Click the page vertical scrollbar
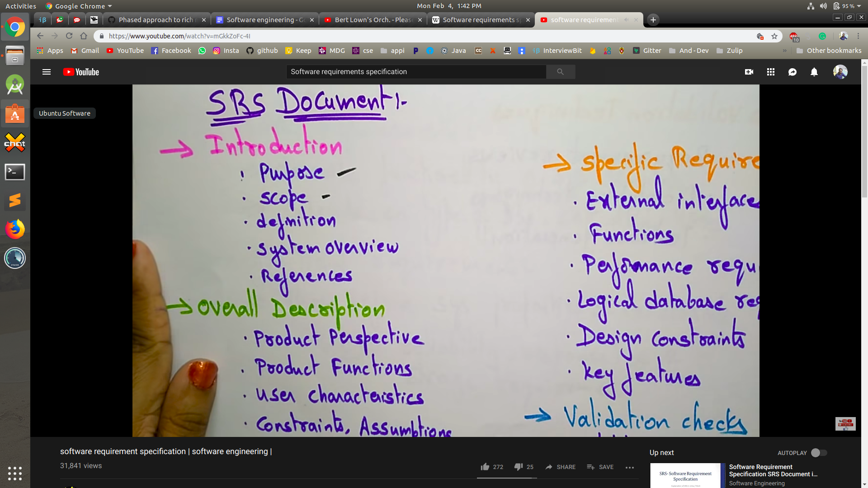Image resolution: width=868 pixels, height=488 pixels. (864, 131)
